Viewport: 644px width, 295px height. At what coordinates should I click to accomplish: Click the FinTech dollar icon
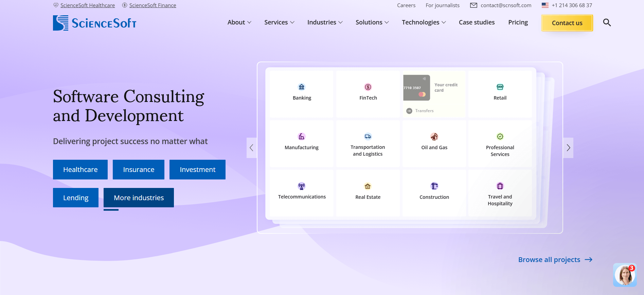tap(368, 87)
